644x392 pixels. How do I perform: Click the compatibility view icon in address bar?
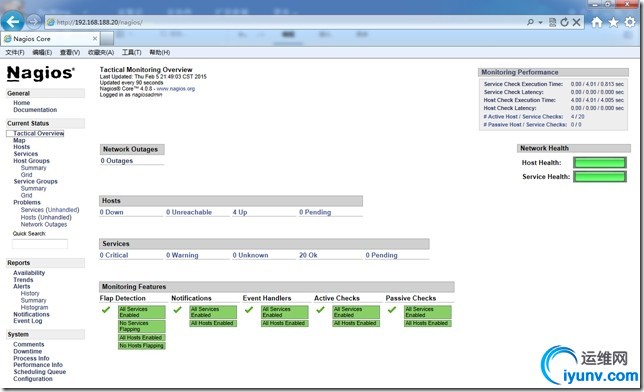[x=552, y=22]
